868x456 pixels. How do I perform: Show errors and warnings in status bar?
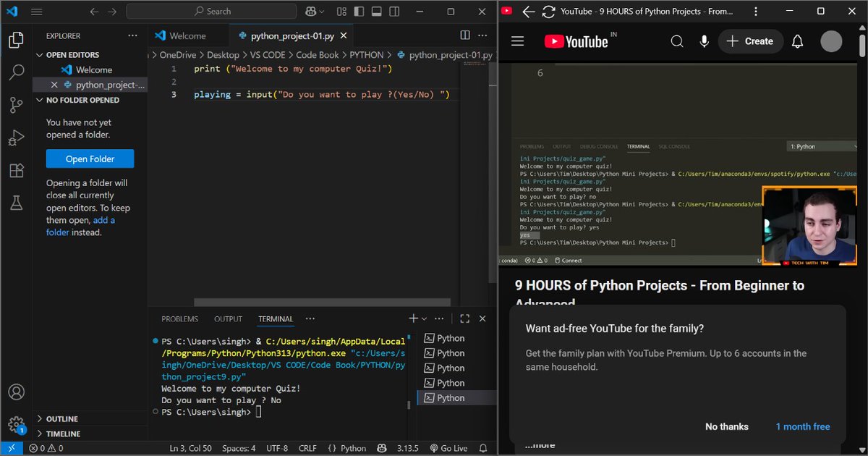tap(46, 448)
